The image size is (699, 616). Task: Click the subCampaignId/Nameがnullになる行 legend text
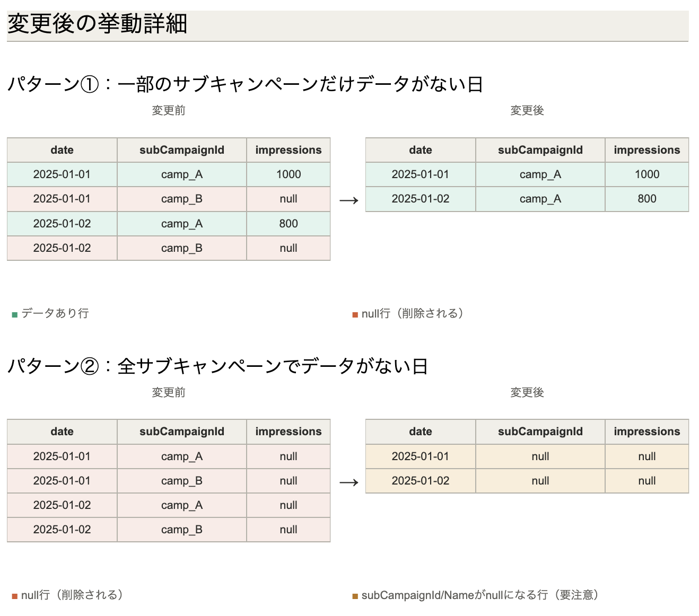tap(480, 595)
